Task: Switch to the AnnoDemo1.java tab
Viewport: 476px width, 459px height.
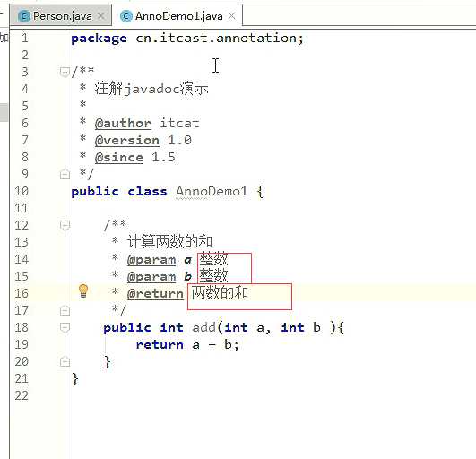Action: click(178, 16)
